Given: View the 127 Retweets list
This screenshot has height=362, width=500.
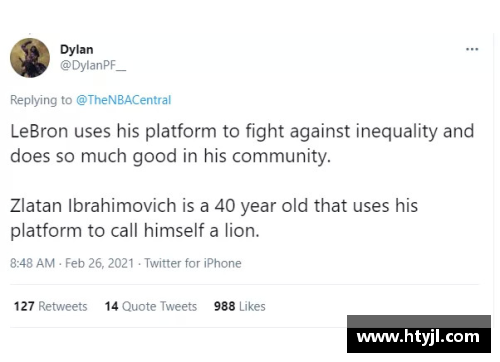Looking at the screenshot, I should click(x=50, y=306).
